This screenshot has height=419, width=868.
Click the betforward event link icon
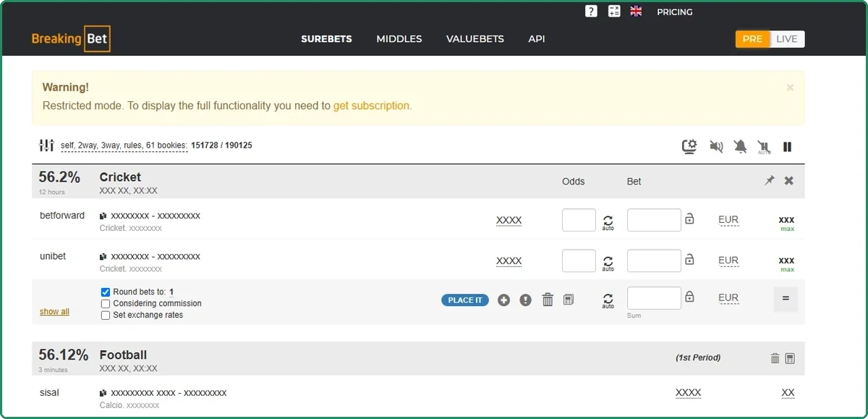tap(103, 216)
